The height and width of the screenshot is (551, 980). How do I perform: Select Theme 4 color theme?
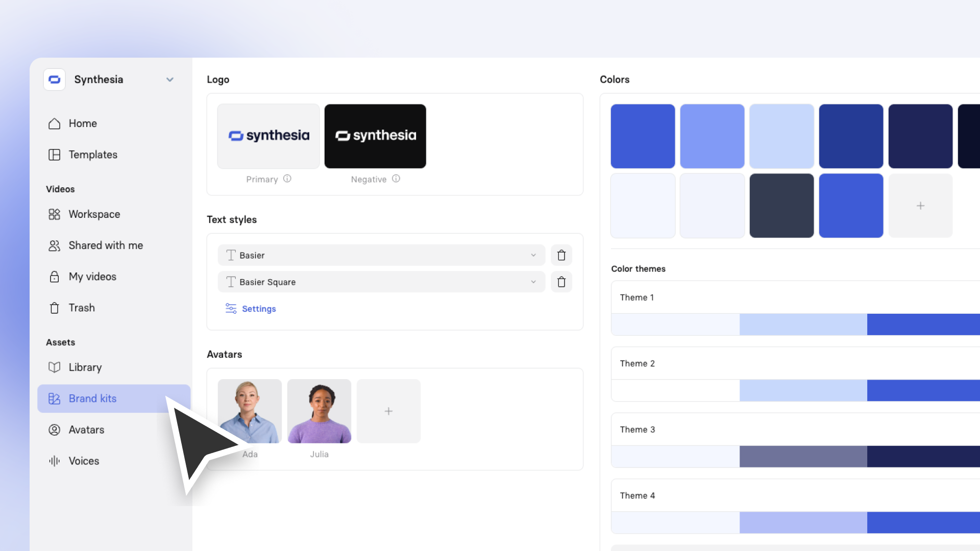click(796, 506)
